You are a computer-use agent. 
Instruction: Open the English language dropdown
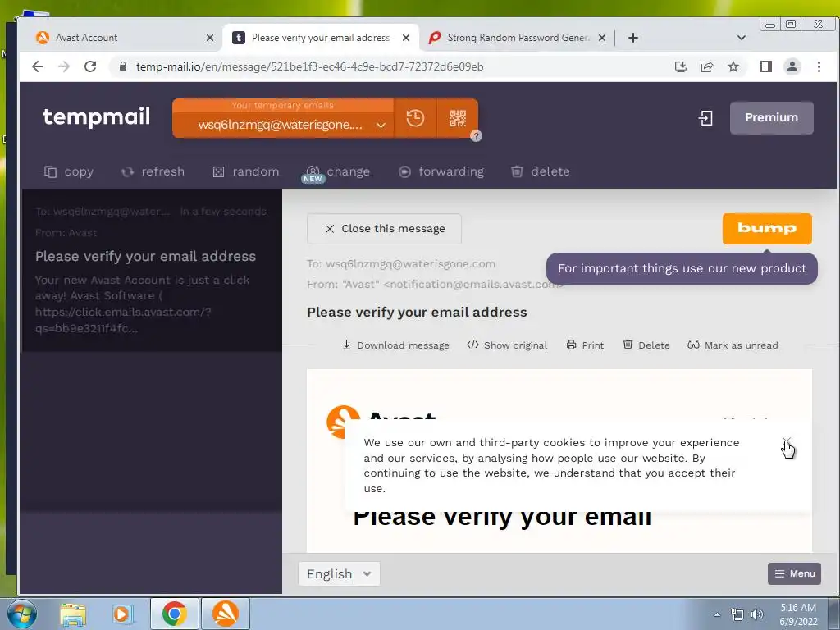(x=339, y=573)
